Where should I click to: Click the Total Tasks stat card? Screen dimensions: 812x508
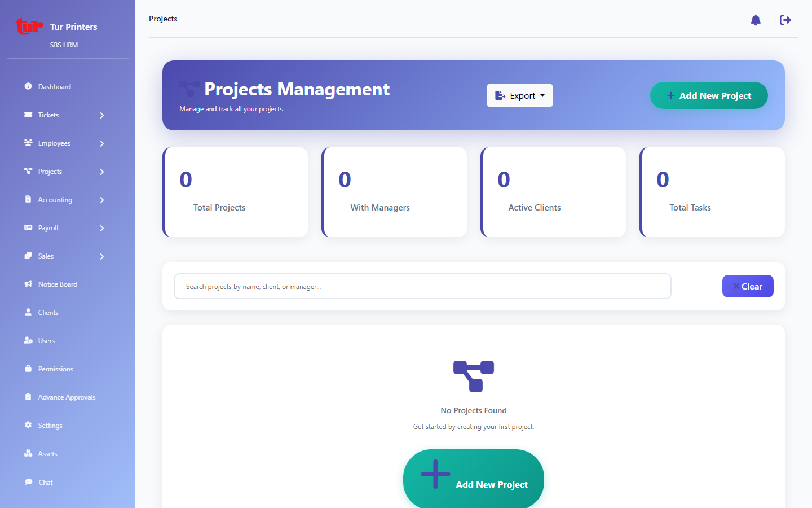[x=712, y=192]
